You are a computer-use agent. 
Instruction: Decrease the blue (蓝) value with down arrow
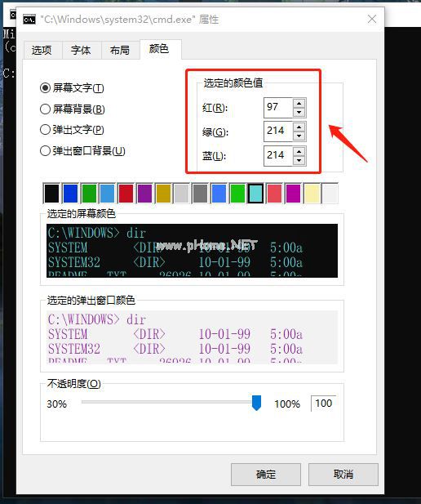coord(299,160)
